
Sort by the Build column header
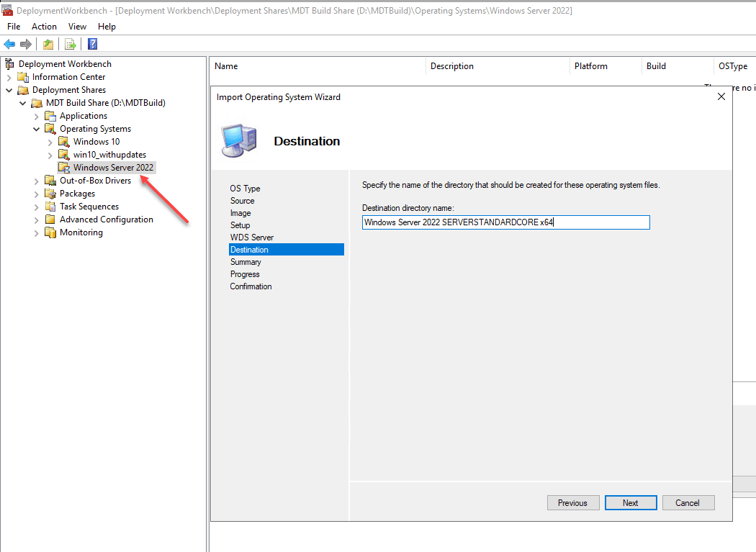pyautogui.click(x=678, y=66)
